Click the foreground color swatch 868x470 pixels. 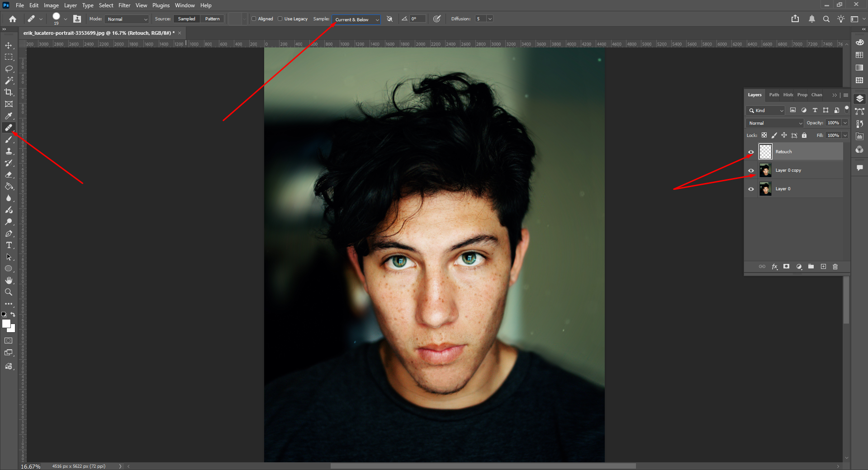click(x=6, y=324)
